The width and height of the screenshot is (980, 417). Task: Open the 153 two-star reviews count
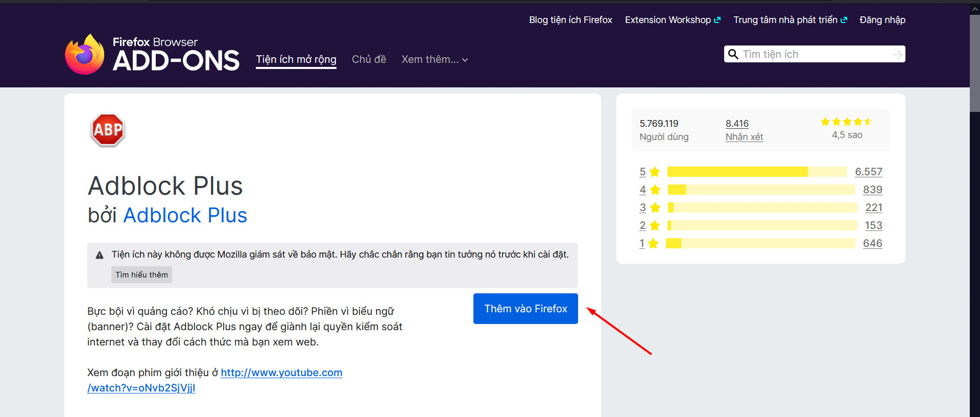click(x=873, y=225)
